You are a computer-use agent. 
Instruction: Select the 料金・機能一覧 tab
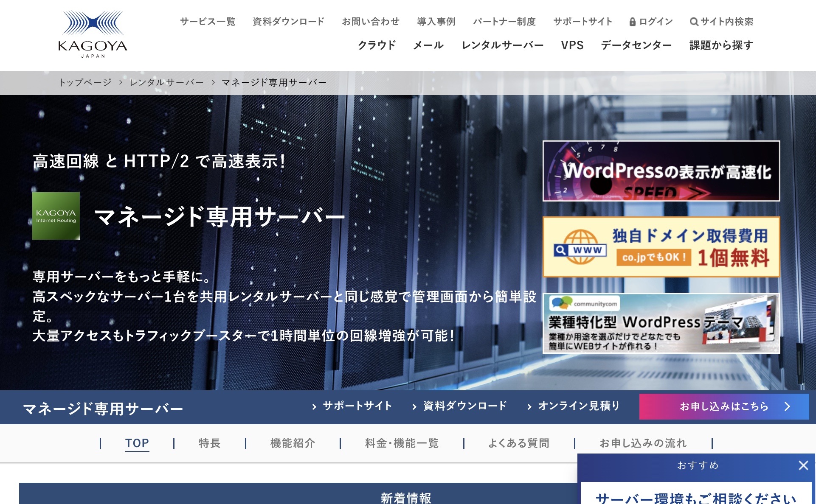pyautogui.click(x=402, y=443)
